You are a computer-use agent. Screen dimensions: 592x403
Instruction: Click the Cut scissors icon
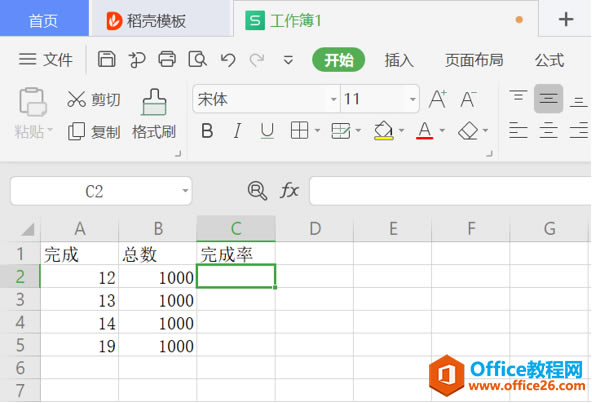tap(76, 99)
